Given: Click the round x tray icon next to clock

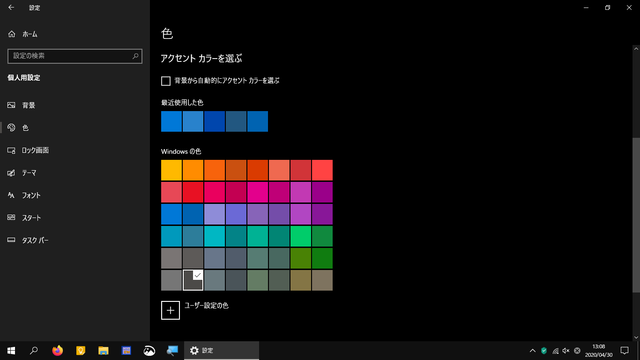Looking at the screenshot, I should tap(577, 351).
